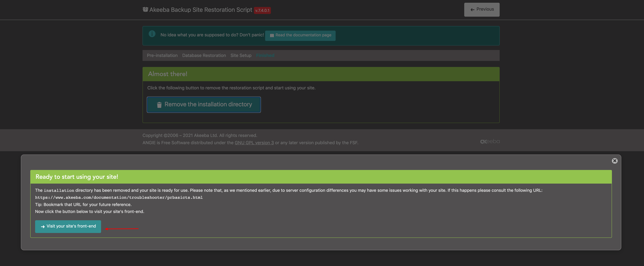Visit your site's front-end

point(68,226)
